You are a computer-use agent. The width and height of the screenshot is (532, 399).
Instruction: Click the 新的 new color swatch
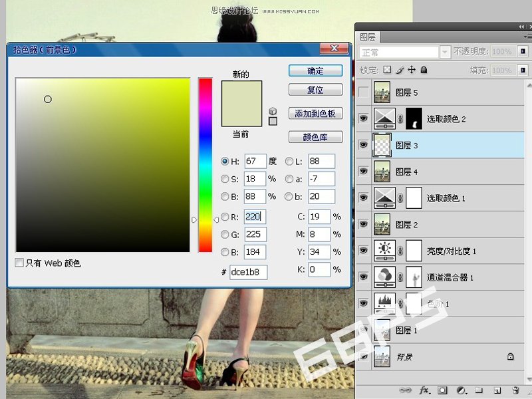coord(241,92)
